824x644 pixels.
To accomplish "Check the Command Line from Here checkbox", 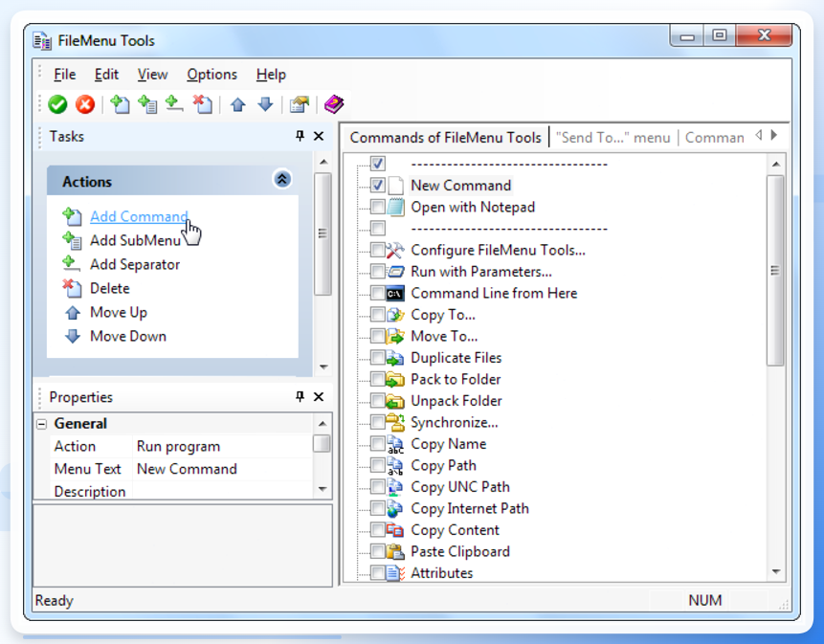I will (377, 293).
